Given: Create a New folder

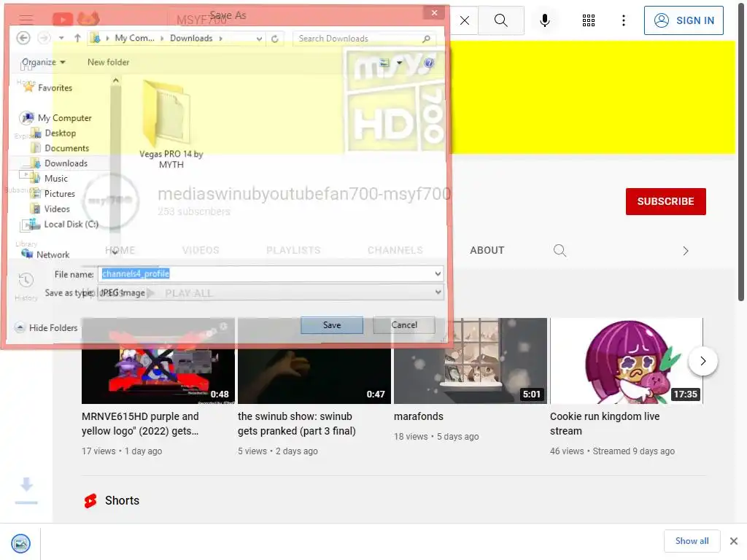Looking at the screenshot, I should pos(108,63).
